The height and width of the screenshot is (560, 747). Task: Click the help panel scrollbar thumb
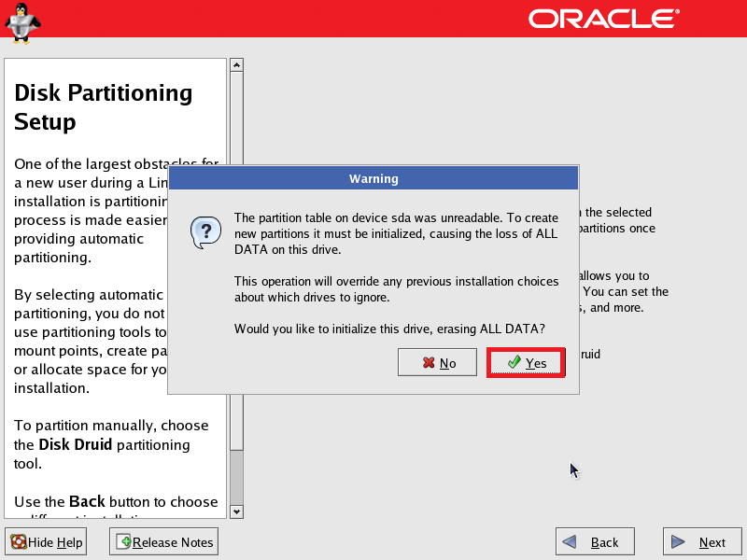pyautogui.click(x=237, y=260)
